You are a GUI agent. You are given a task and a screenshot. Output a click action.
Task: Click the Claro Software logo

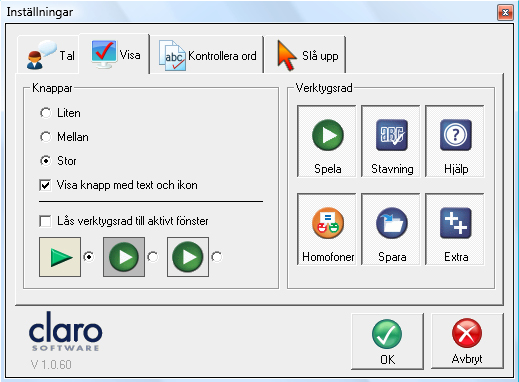point(65,331)
